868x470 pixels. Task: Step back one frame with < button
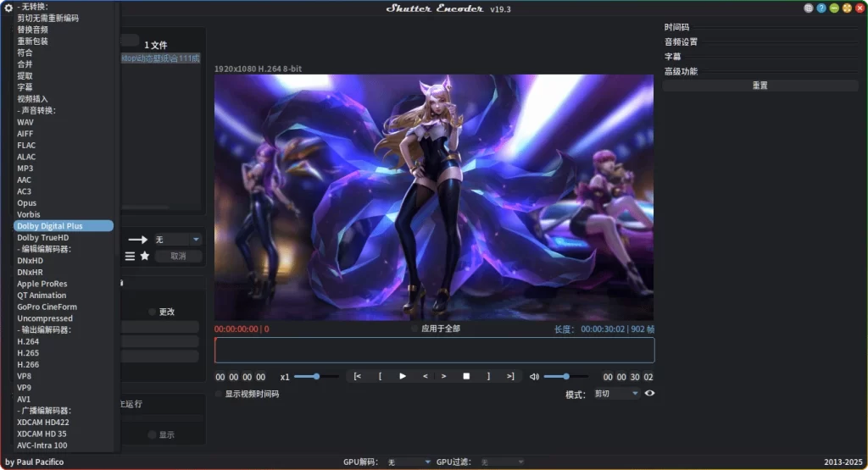pyautogui.click(x=426, y=376)
